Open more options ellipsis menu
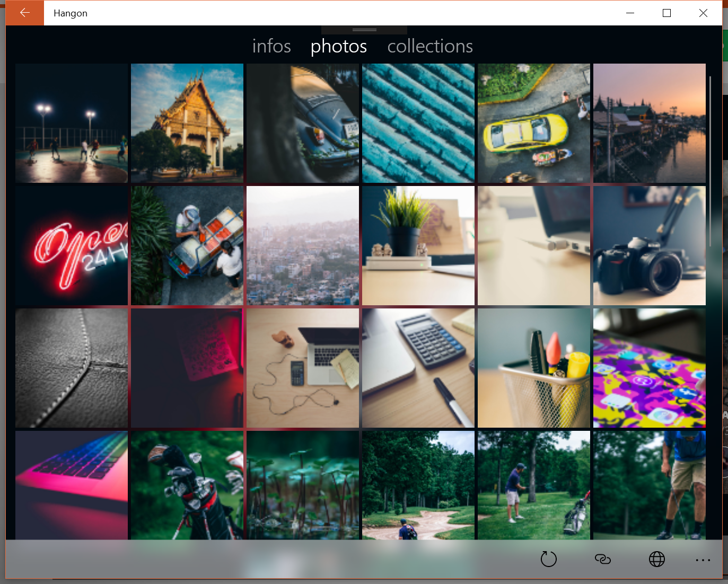 tap(703, 560)
